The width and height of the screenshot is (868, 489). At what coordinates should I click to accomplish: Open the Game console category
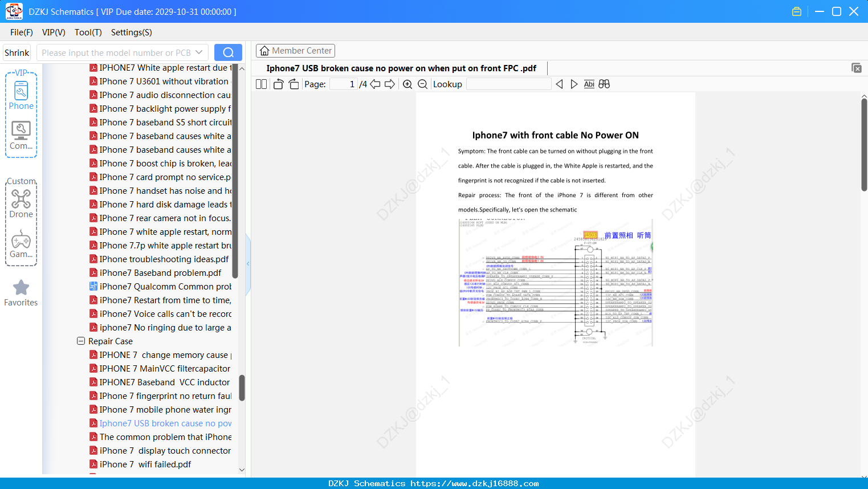coord(21,244)
